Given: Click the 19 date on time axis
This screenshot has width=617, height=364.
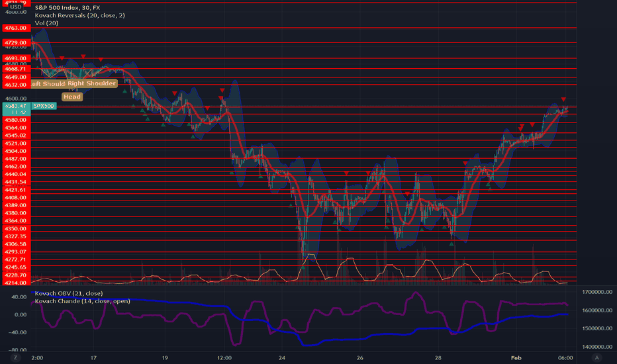Looking at the screenshot, I should click(164, 357).
